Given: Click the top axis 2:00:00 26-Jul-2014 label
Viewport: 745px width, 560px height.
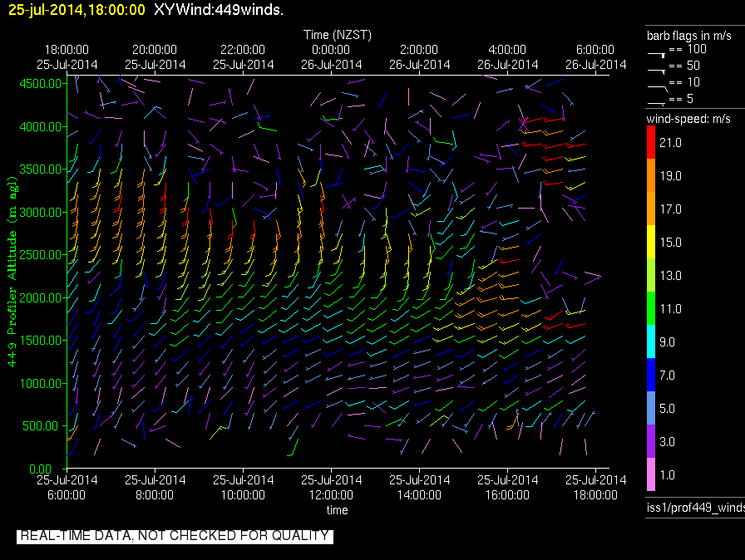Looking at the screenshot, I should 419,57.
